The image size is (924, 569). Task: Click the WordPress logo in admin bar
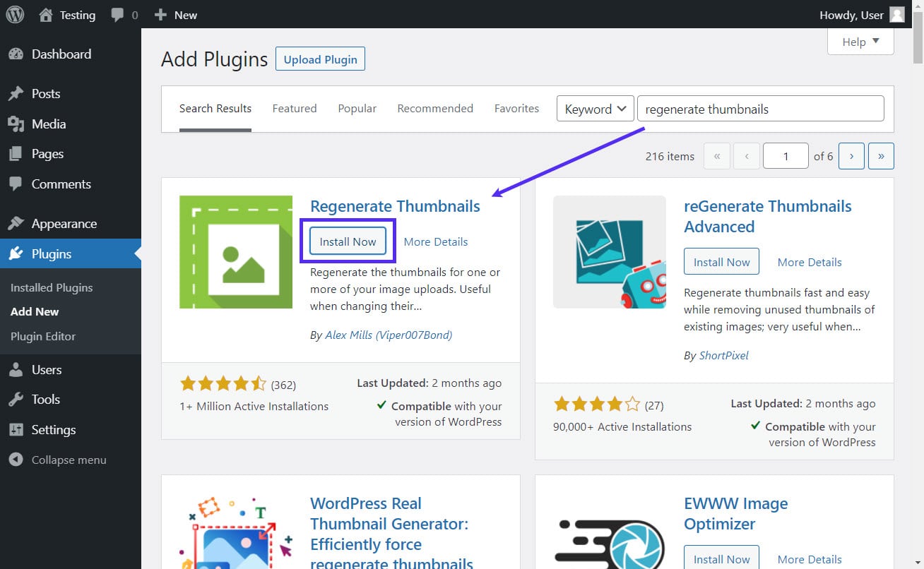coord(15,15)
